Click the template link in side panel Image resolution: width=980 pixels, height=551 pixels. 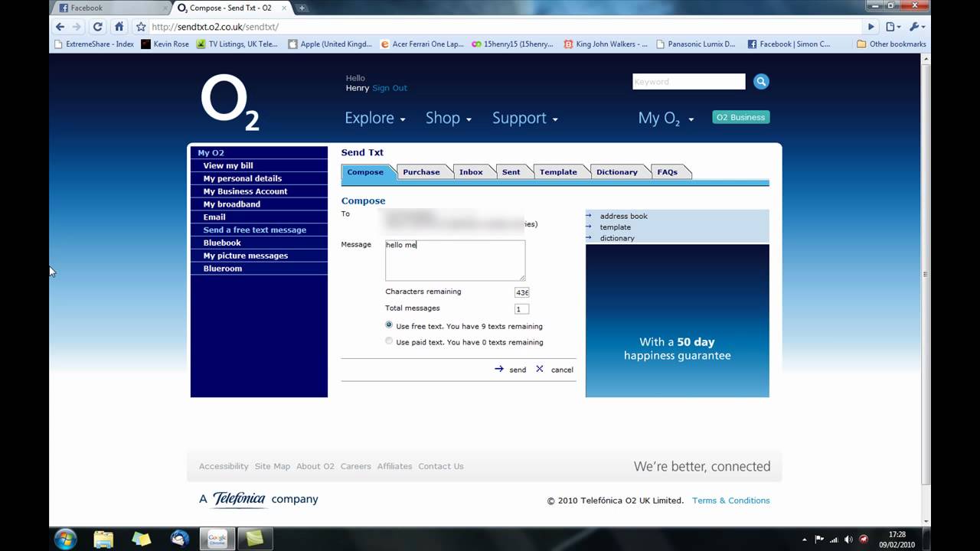click(x=615, y=227)
